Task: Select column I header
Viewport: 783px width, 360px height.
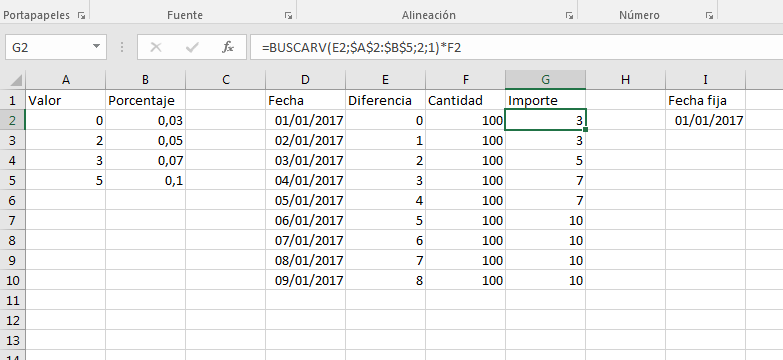Action: tap(705, 80)
